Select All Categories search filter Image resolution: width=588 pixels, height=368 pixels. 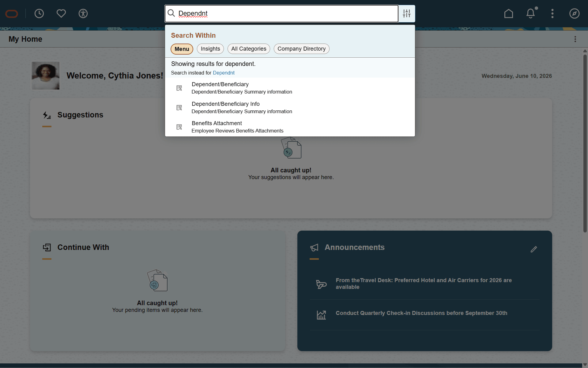[x=249, y=49]
